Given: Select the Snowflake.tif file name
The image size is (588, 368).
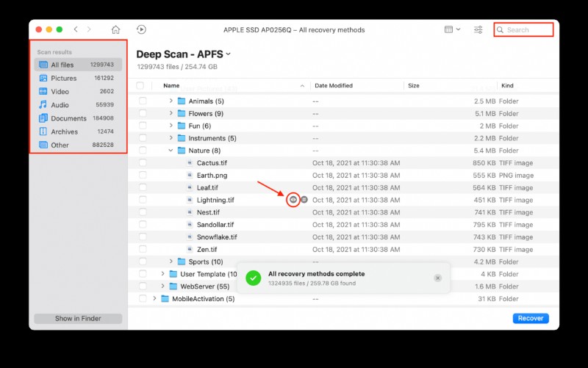Looking at the screenshot, I should point(217,237).
